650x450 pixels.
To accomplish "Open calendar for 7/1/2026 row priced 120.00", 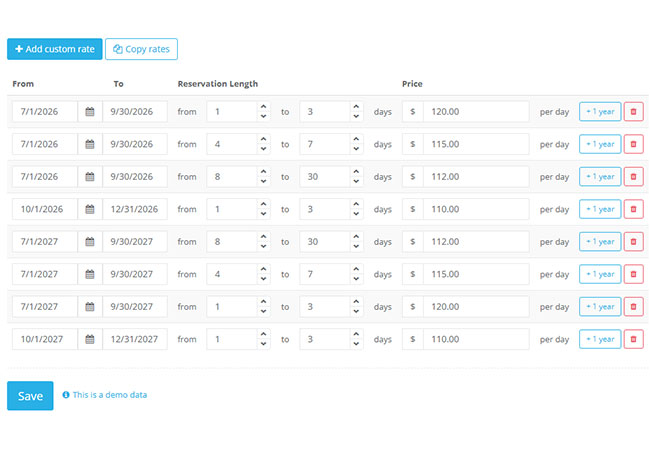I will [x=90, y=111].
